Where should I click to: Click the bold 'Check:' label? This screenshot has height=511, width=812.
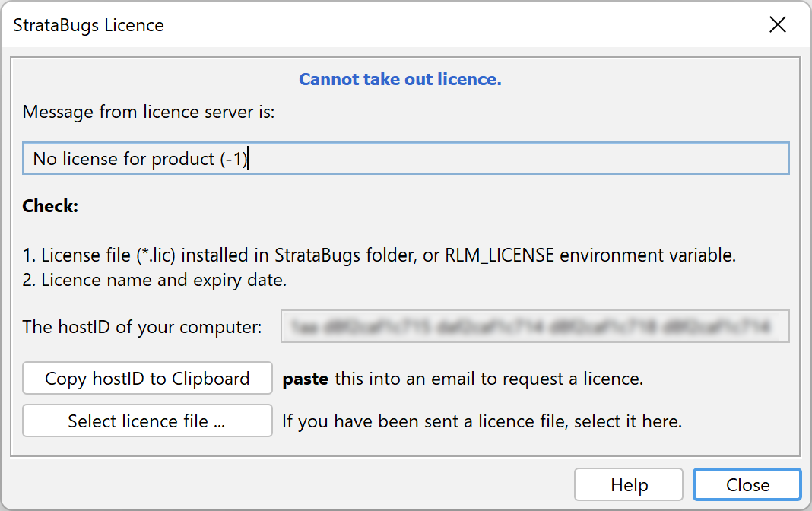(50, 206)
